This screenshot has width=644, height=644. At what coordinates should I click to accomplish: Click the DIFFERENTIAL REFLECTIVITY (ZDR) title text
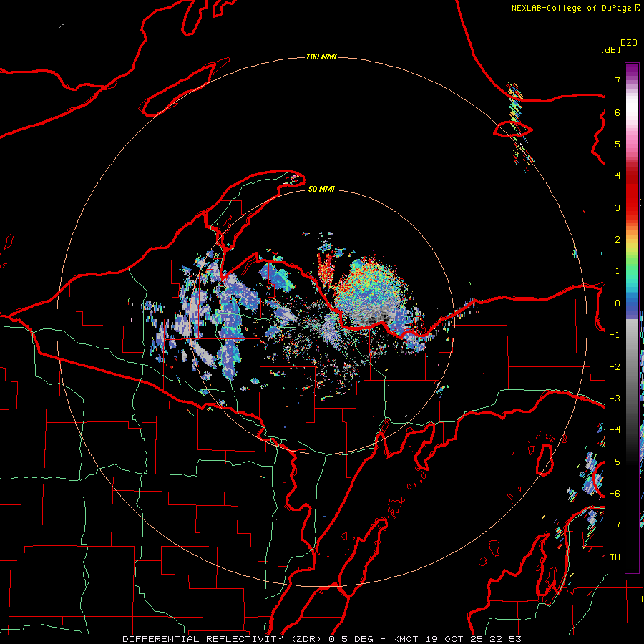pos(223,639)
